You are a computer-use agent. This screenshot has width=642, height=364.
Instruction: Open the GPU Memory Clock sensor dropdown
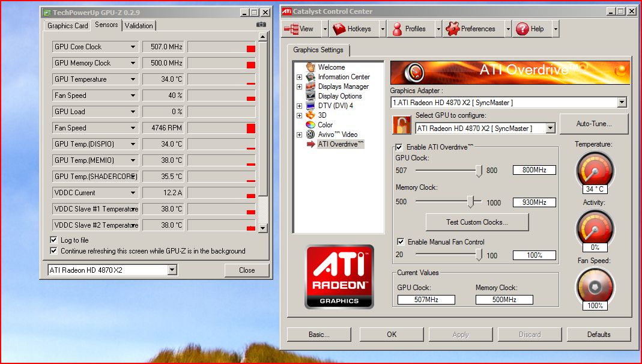click(x=133, y=63)
